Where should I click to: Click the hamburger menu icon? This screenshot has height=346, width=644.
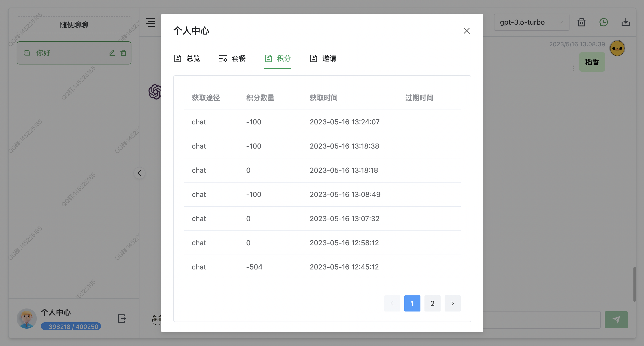click(151, 22)
